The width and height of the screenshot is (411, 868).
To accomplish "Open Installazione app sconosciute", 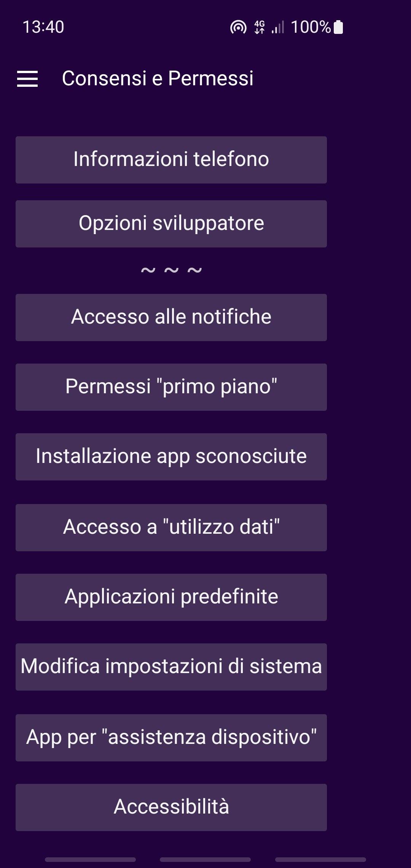I will [171, 457].
